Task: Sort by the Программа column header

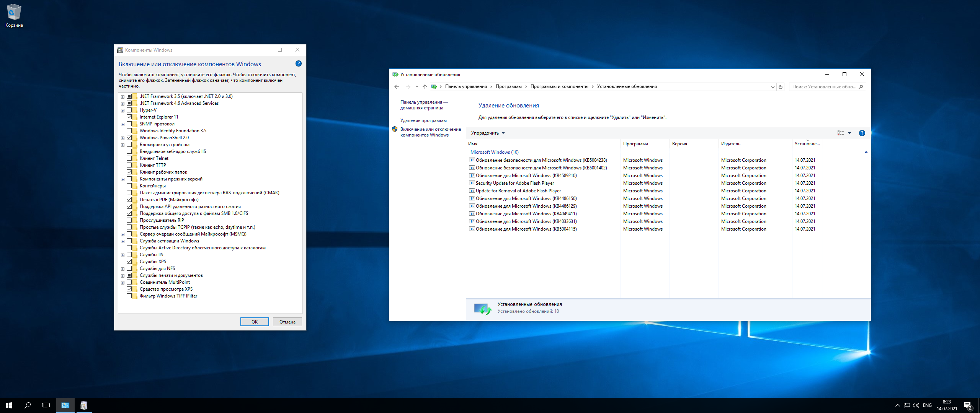Action: pyautogui.click(x=645, y=144)
